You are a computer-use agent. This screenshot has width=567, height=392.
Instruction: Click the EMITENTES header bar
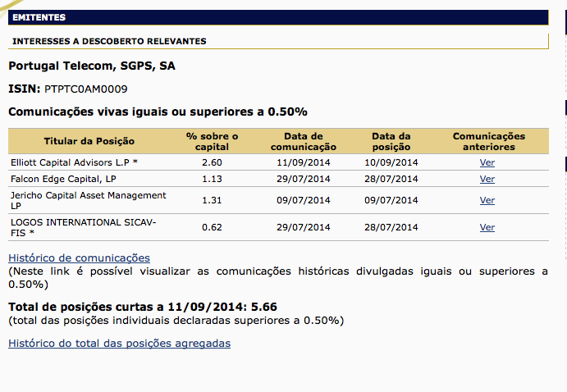pos(278,17)
